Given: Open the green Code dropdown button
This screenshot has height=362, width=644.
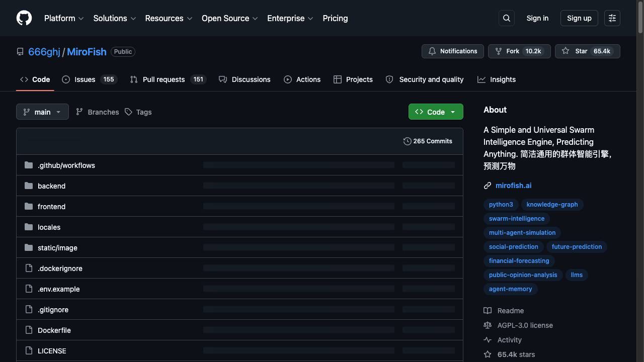Looking at the screenshot, I should pyautogui.click(x=436, y=112).
